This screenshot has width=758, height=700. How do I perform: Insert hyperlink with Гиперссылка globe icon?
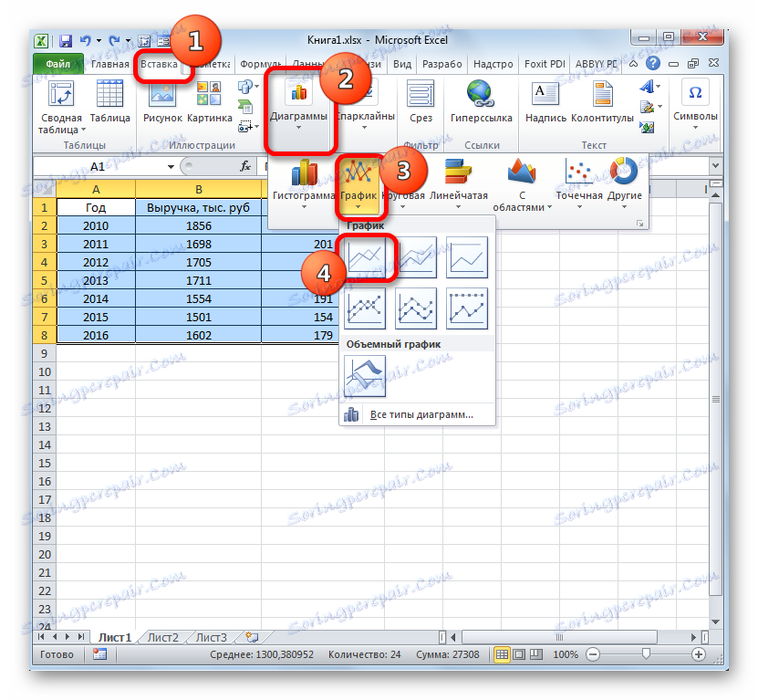point(481,101)
